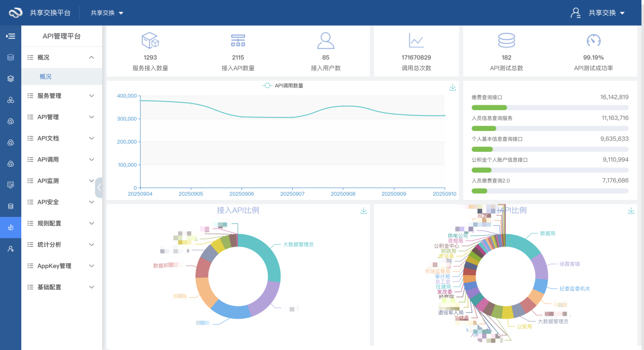This screenshot has width=644, height=350.
Task: Expand the API安全 menu section
Action: click(x=61, y=202)
